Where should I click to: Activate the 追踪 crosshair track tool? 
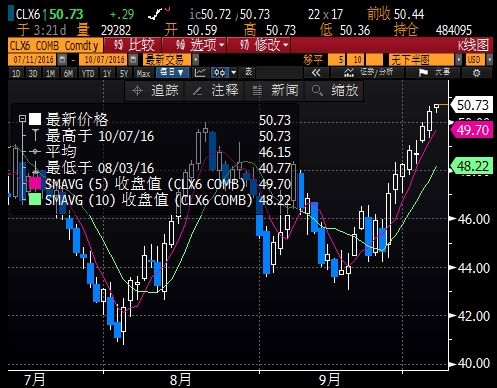click(x=155, y=90)
